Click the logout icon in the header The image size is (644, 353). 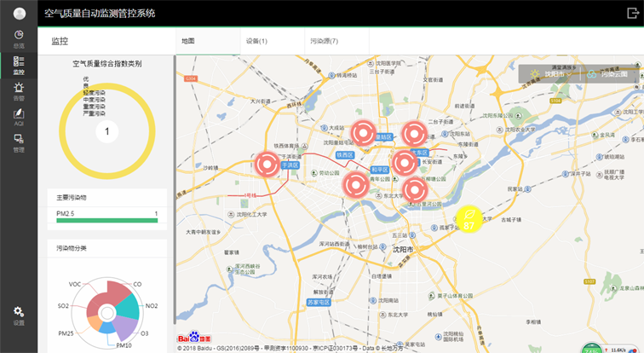(633, 13)
